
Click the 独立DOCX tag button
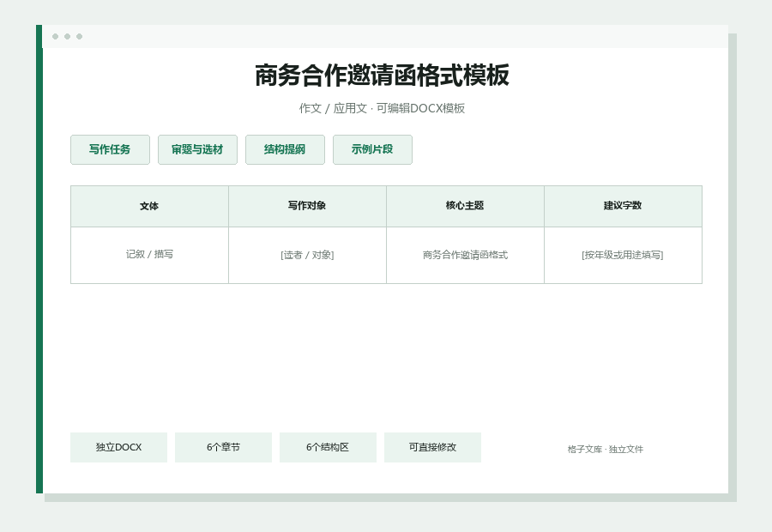118,447
